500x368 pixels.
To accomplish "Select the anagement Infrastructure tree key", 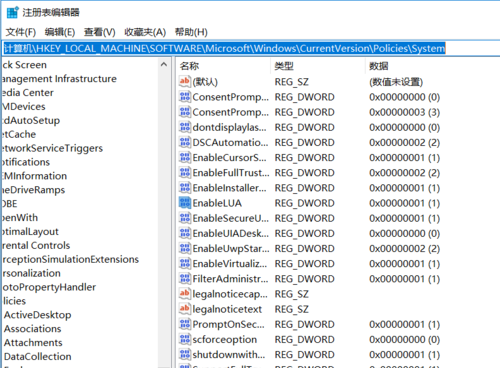I will tap(59, 79).
